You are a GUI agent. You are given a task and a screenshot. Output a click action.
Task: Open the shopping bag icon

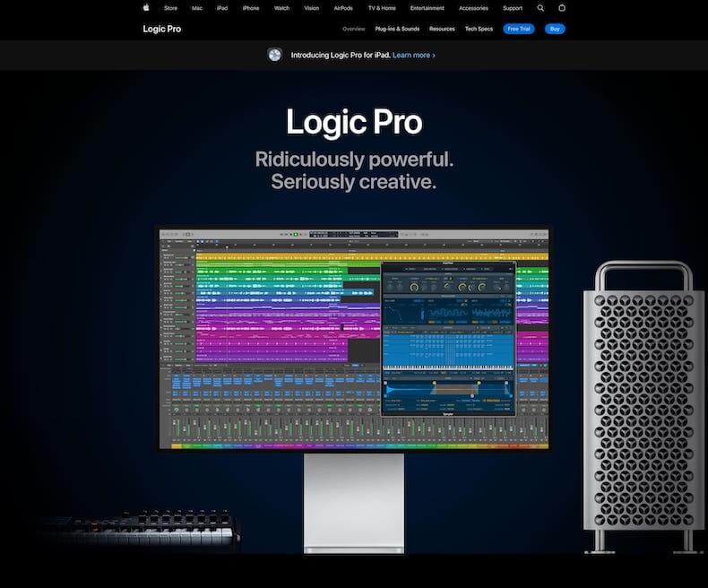[562, 8]
